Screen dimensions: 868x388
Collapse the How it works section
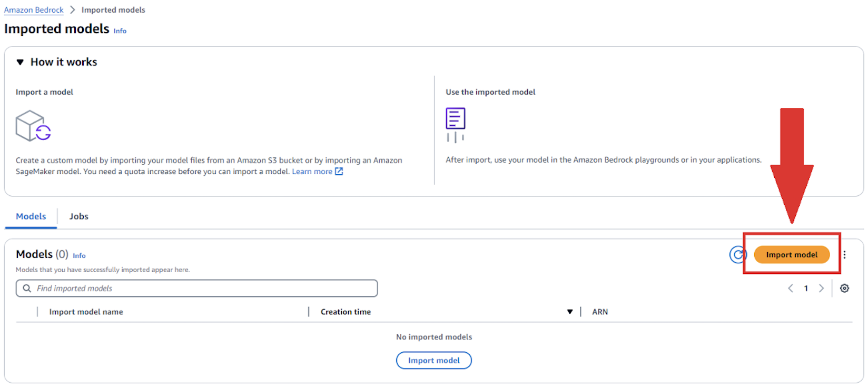[20, 62]
